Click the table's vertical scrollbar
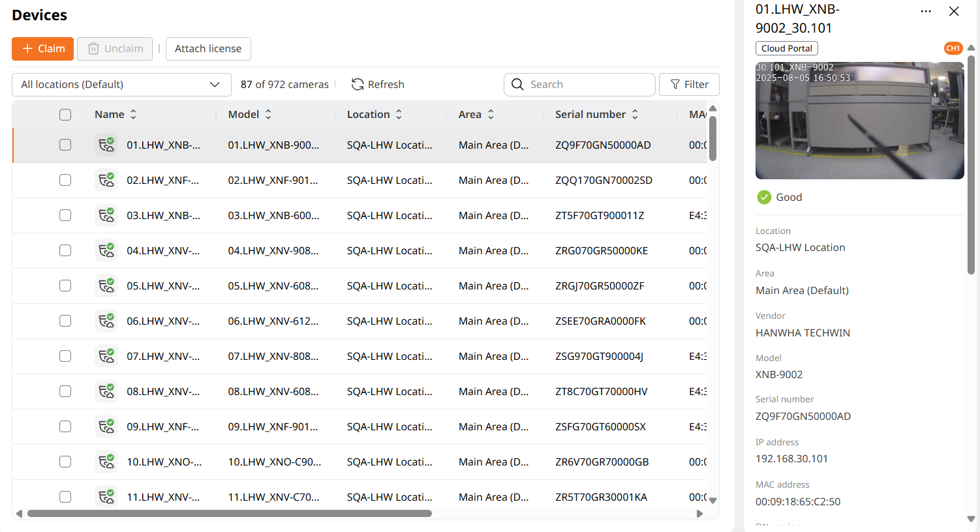 [713, 138]
